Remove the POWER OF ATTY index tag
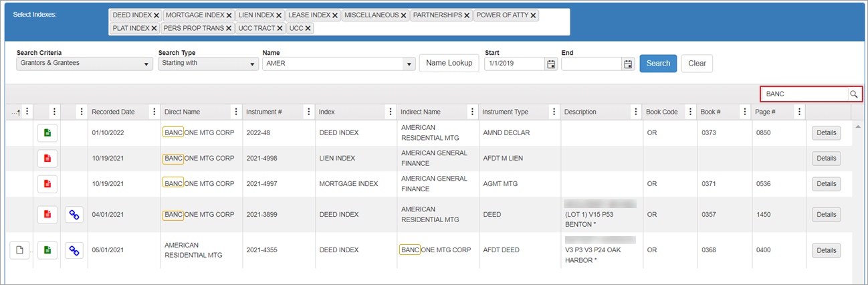The width and height of the screenshot is (868, 285). (533, 15)
